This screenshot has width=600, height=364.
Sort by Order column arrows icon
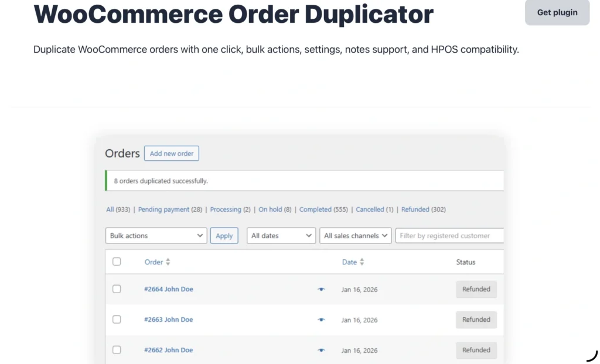point(168,262)
